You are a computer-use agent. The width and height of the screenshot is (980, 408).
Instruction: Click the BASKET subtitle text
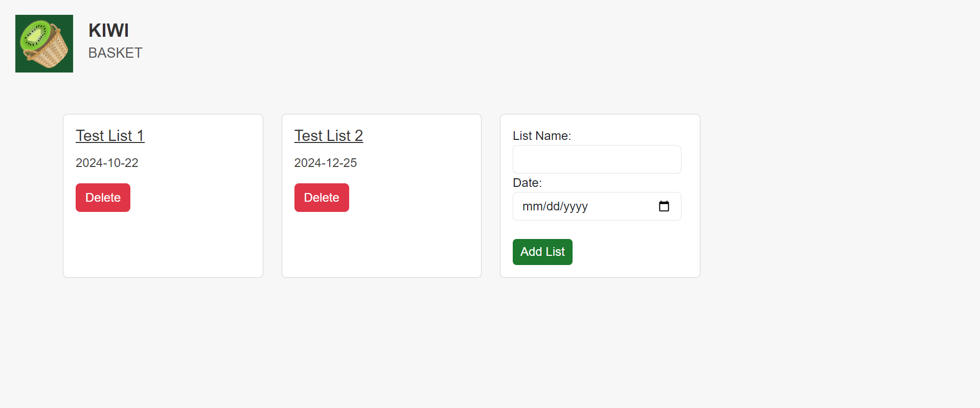pos(115,53)
